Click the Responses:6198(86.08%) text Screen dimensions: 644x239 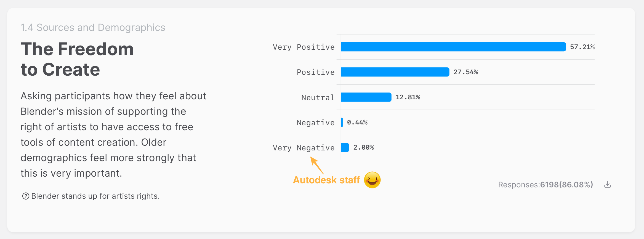coord(545,185)
